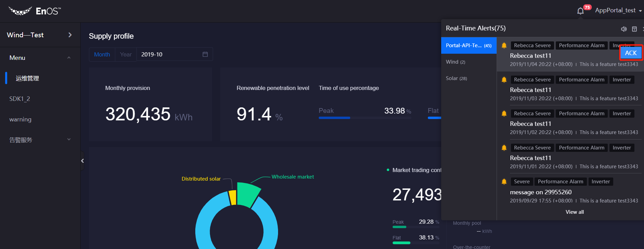The height and width of the screenshot is (249, 644).
Task: Select the Wind alerts tab
Action: (455, 62)
